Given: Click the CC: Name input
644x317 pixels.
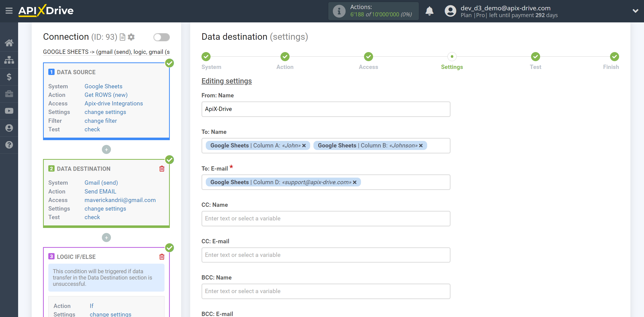Looking at the screenshot, I should (x=326, y=219).
